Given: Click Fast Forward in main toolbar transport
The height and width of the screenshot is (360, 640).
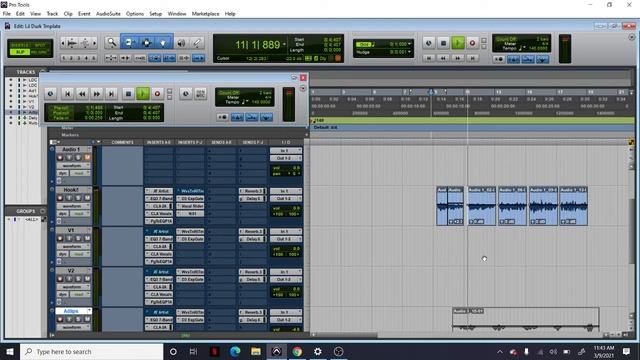Looking at the screenshot, I should click(458, 58).
